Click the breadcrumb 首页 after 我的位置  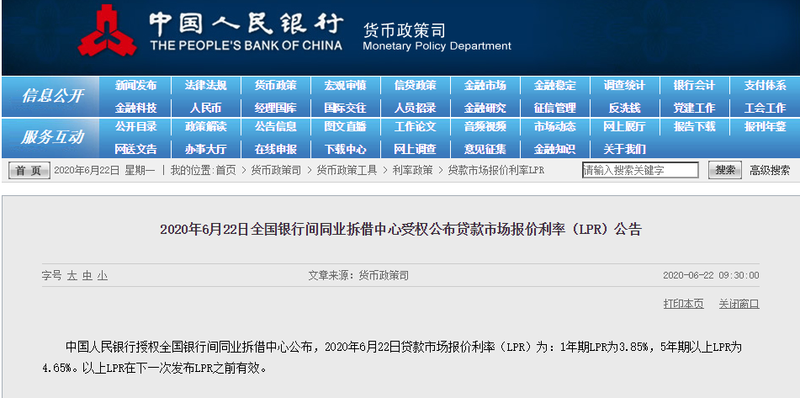tap(226, 170)
